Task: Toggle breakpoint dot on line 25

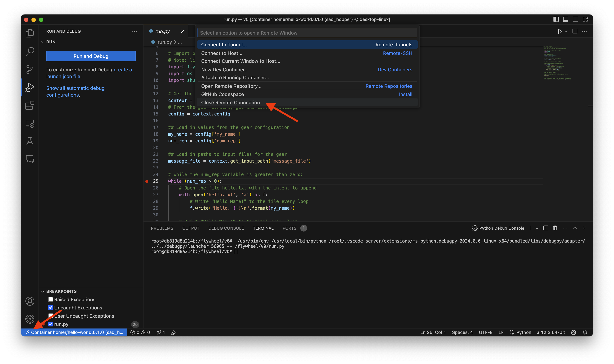Action: pos(147,181)
